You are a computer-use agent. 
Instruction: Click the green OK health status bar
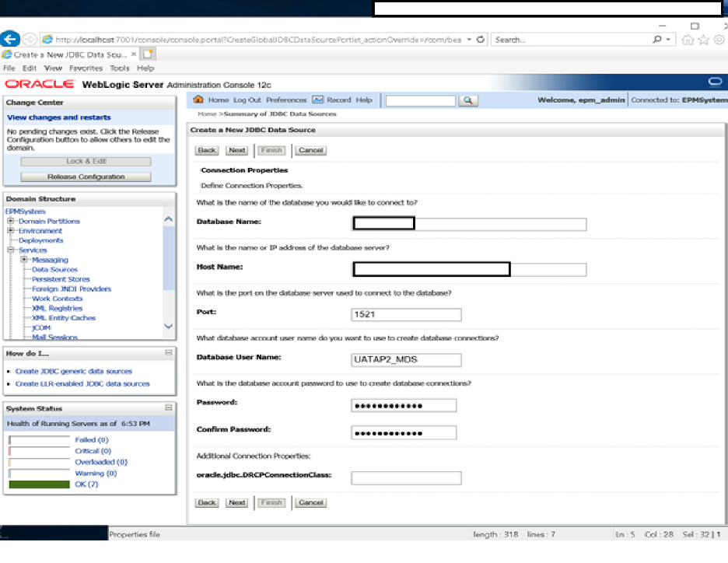click(40, 484)
